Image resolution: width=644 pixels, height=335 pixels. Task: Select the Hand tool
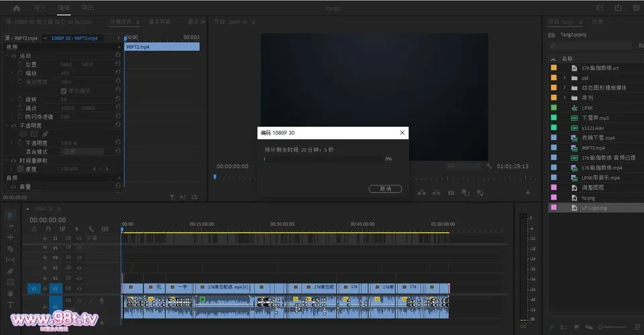pyautogui.click(x=10, y=293)
